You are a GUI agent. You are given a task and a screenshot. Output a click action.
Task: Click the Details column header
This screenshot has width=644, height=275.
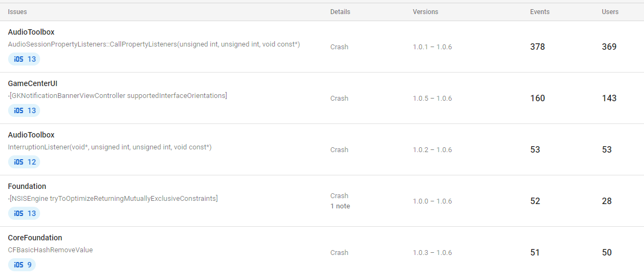[x=340, y=11]
